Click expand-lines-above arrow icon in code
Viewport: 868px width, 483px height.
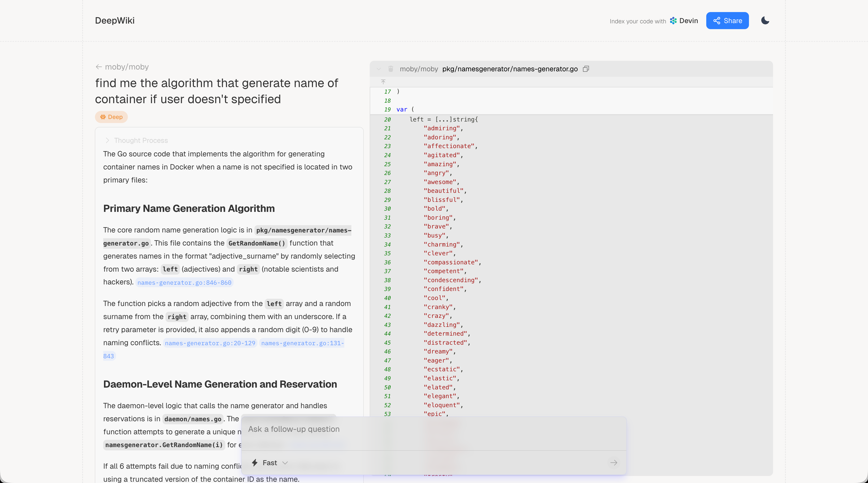click(x=383, y=82)
